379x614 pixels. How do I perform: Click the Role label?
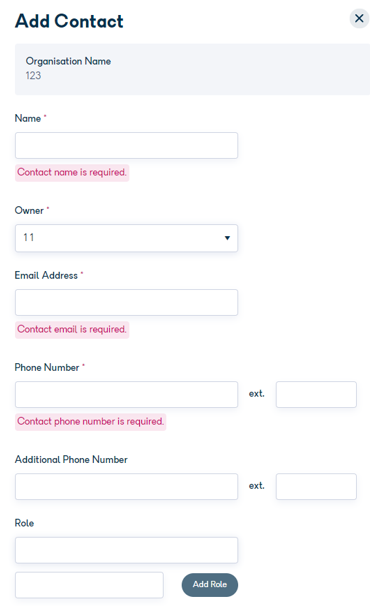click(24, 523)
